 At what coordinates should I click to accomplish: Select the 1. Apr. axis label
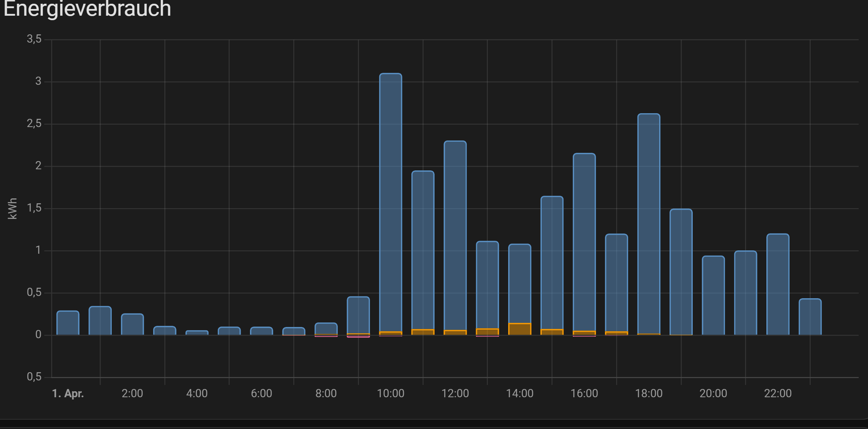pyautogui.click(x=68, y=393)
